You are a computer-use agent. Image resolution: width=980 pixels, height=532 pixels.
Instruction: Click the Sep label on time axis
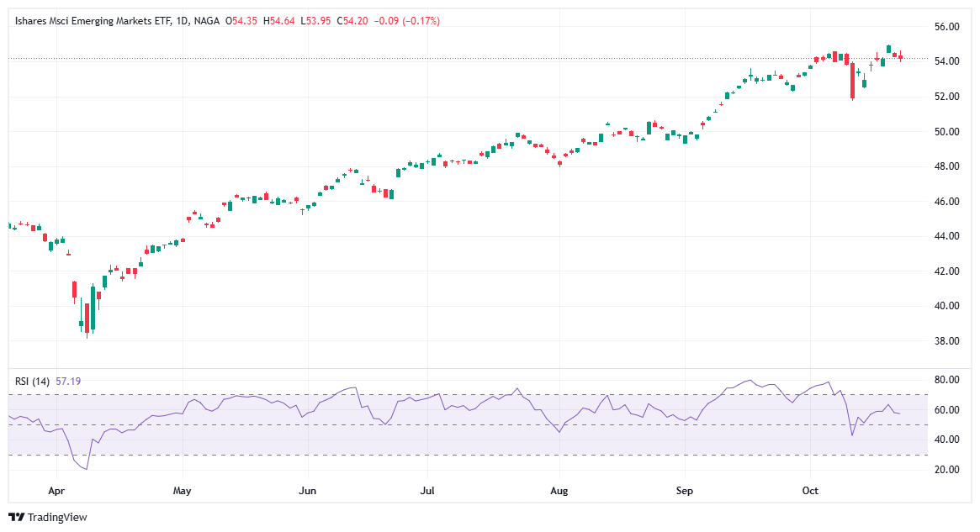point(685,489)
